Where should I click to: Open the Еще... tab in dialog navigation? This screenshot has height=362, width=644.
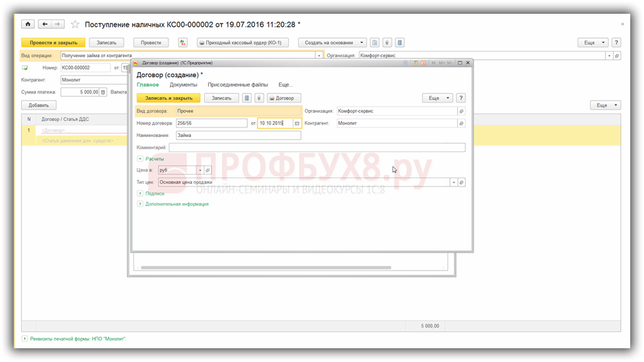tap(285, 85)
